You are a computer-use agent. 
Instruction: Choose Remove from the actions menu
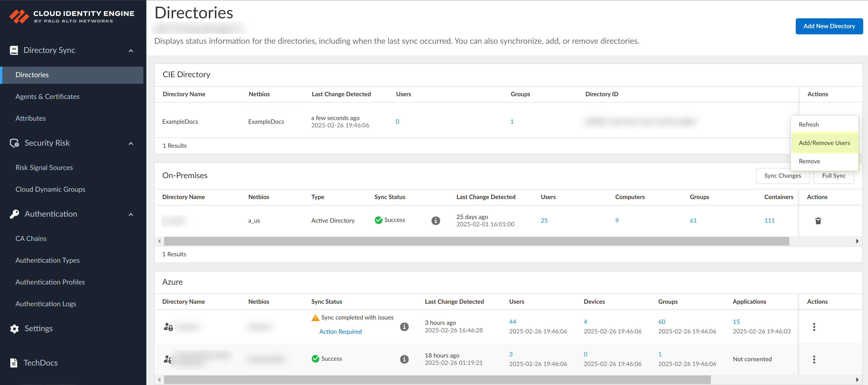[810, 161]
